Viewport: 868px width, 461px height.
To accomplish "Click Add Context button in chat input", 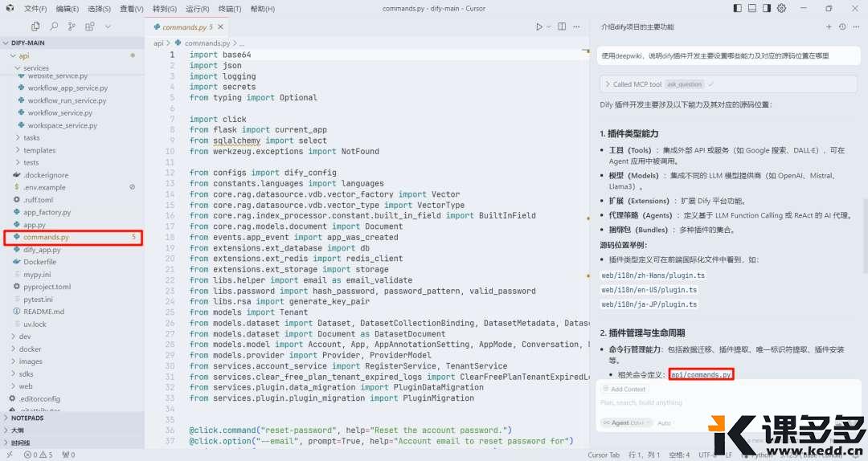I will coord(624,389).
